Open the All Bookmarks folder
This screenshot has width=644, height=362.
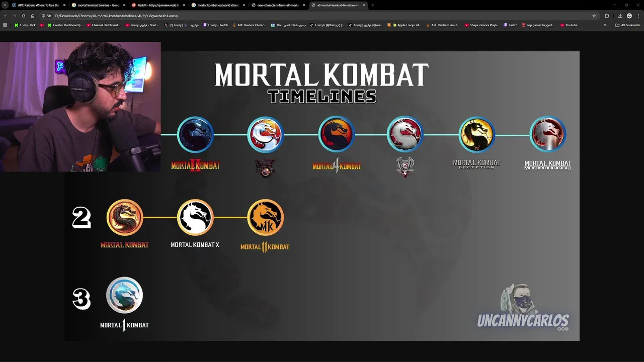[628, 25]
